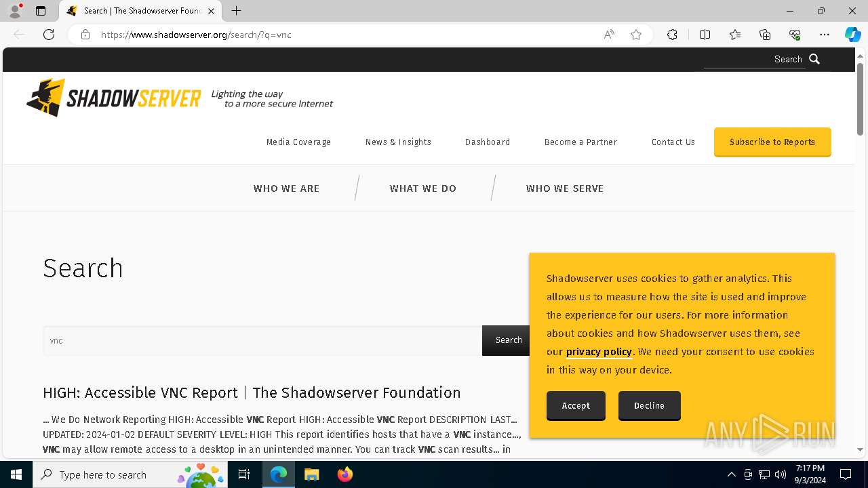Click Subscribe to Reports button
Image resolution: width=868 pixels, height=488 pixels.
pos(772,142)
